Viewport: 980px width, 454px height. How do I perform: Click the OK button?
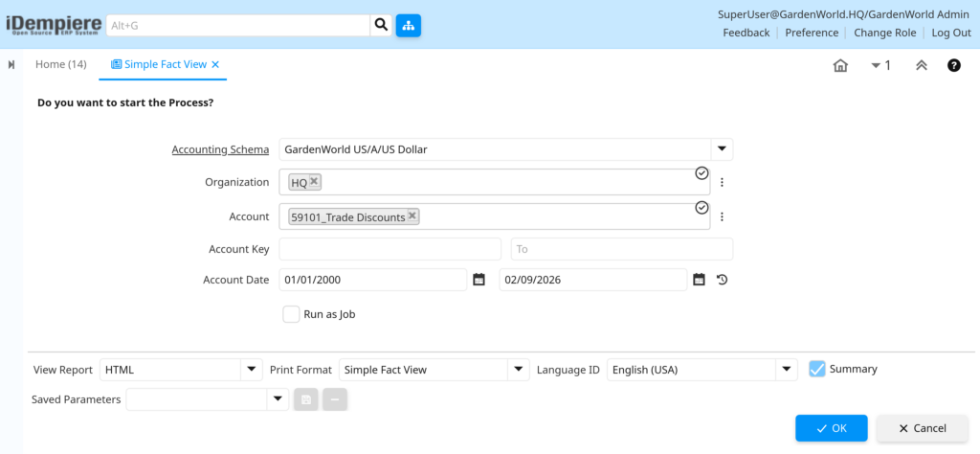click(x=832, y=428)
